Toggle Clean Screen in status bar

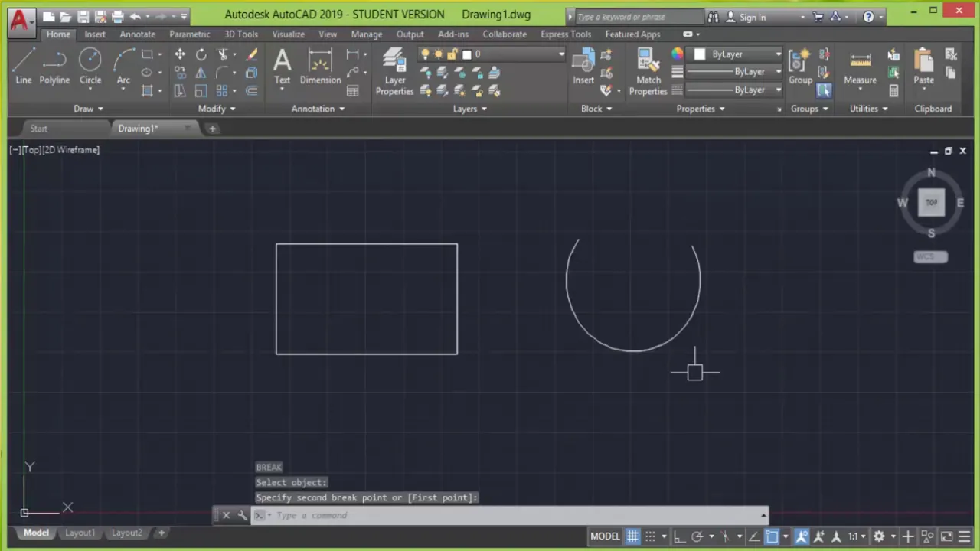[x=946, y=536]
